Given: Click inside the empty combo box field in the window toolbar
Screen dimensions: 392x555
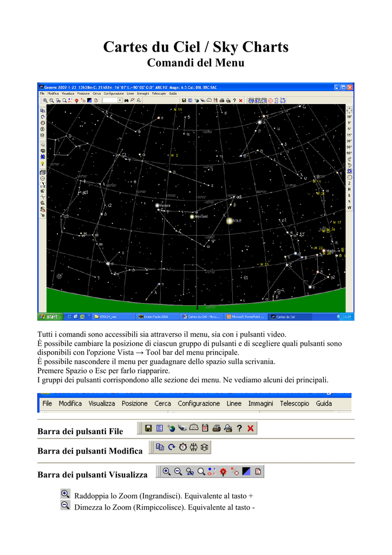Looking at the screenshot, I should (x=110, y=100).
